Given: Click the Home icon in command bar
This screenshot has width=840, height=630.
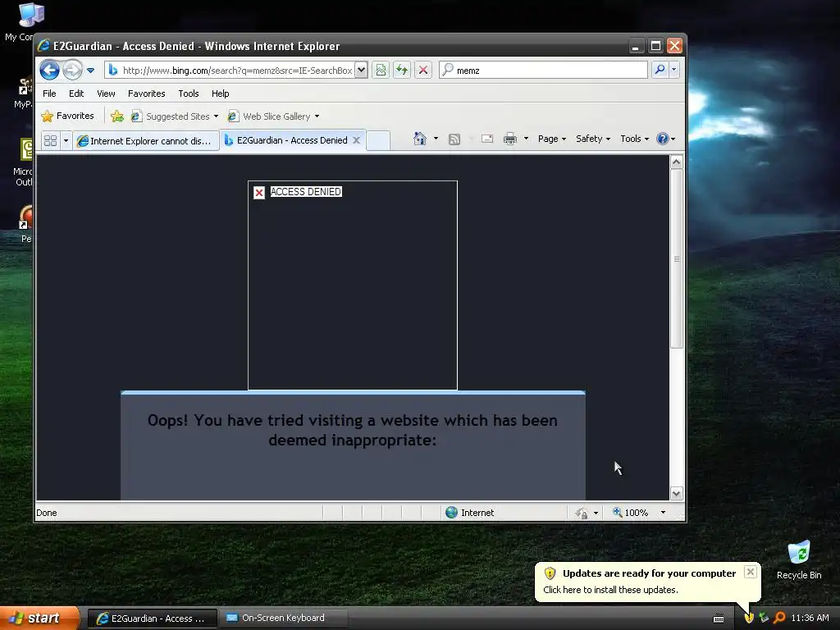Looking at the screenshot, I should (420, 139).
